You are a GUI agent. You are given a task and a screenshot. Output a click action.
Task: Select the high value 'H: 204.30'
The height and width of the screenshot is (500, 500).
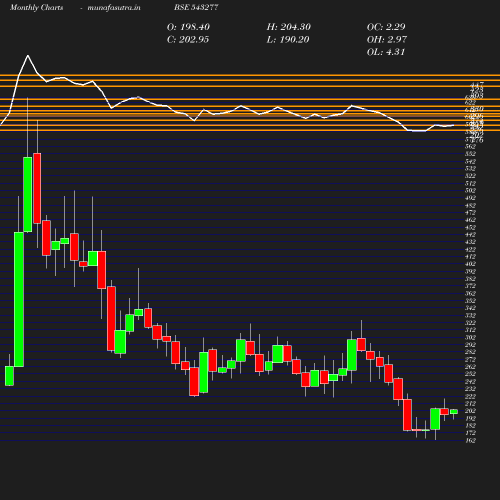tap(288, 27)
